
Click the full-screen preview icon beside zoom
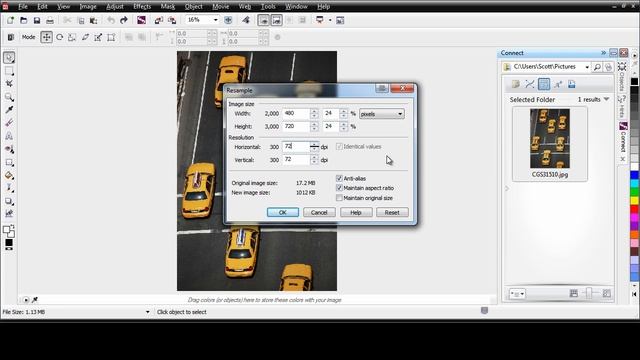(x=228, y=20)
